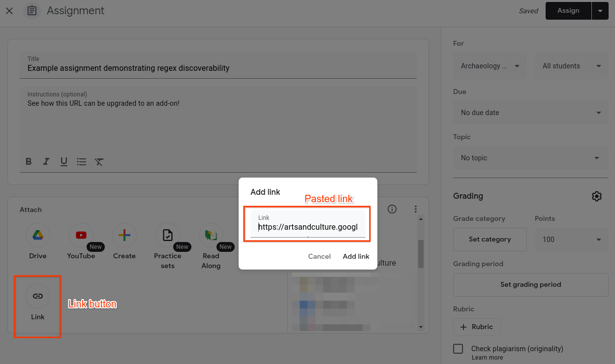The image size is (615, 364).
Task: Open the Points 100 dropdown
Action: [571, 239]
